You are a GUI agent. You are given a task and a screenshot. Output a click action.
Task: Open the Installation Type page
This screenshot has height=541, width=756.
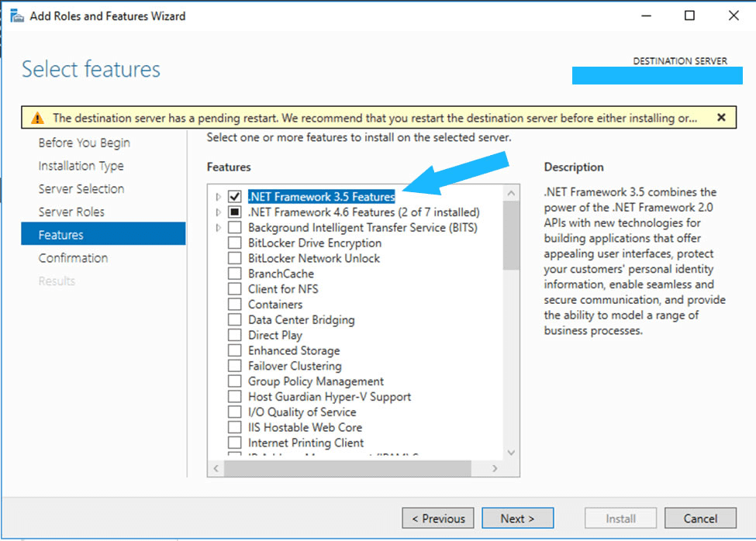pos(81,166)
